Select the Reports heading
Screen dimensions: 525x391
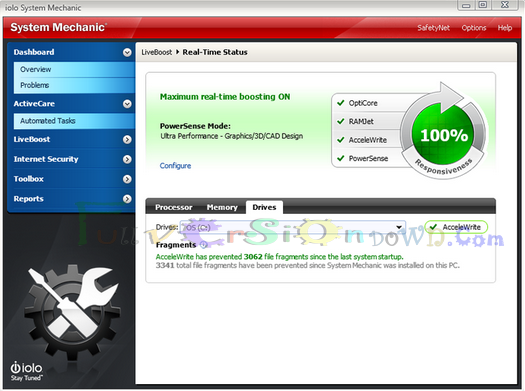point(28,199)
